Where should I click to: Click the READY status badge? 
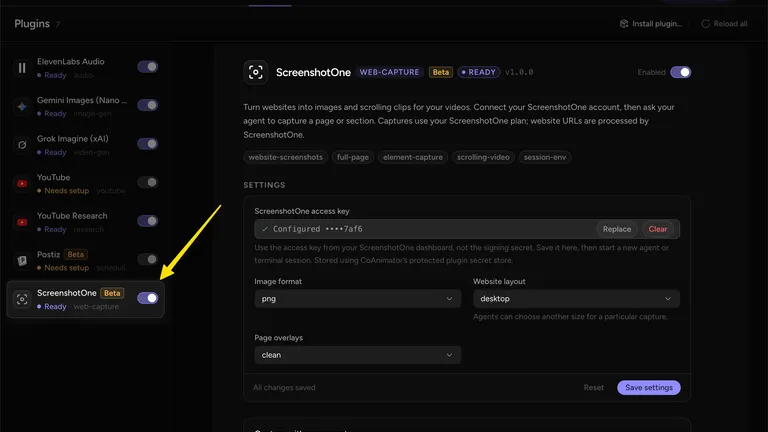pyautogui.click(x=479, y=72)
